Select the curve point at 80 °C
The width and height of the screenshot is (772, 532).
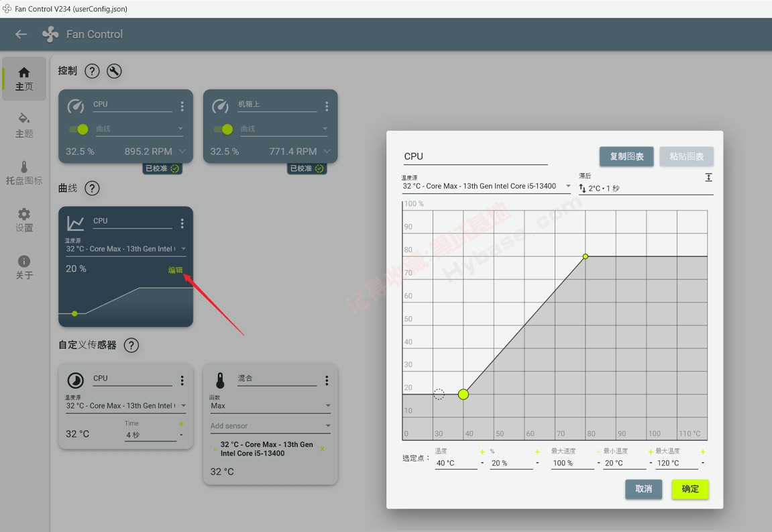(586, 256)
